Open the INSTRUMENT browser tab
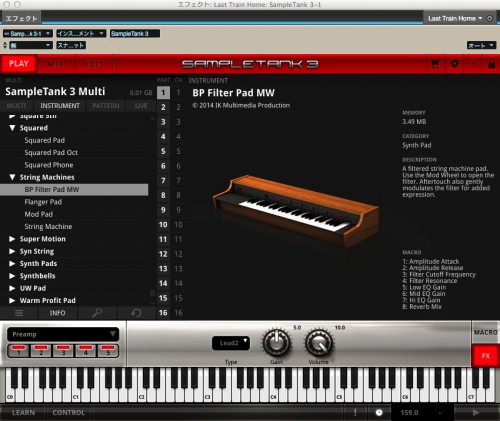This screenshot has height=421, width=500. coord(60,106)
